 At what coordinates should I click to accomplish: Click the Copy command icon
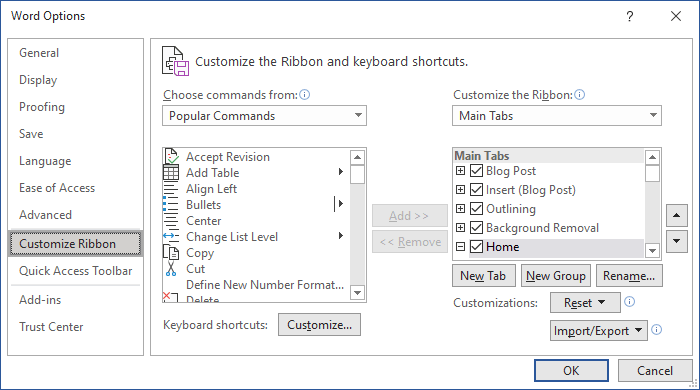coord(171,253)
